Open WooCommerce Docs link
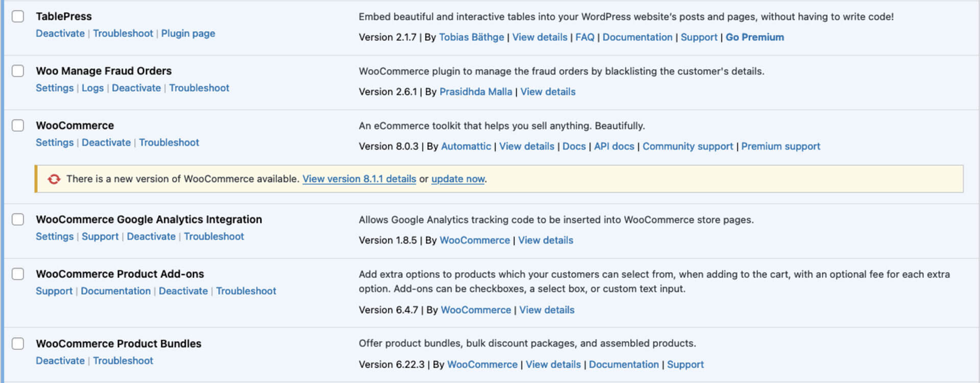This screenshot has width=980, height=383. tap(574, 147)
